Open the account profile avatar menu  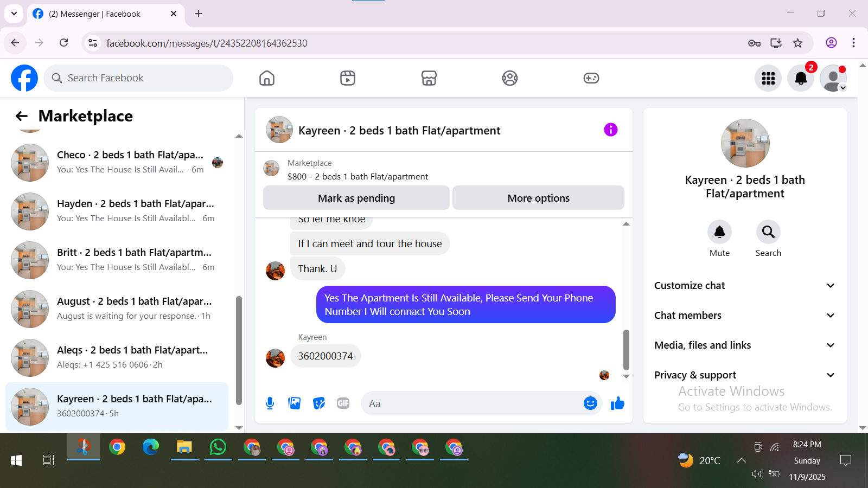(833, 78)
